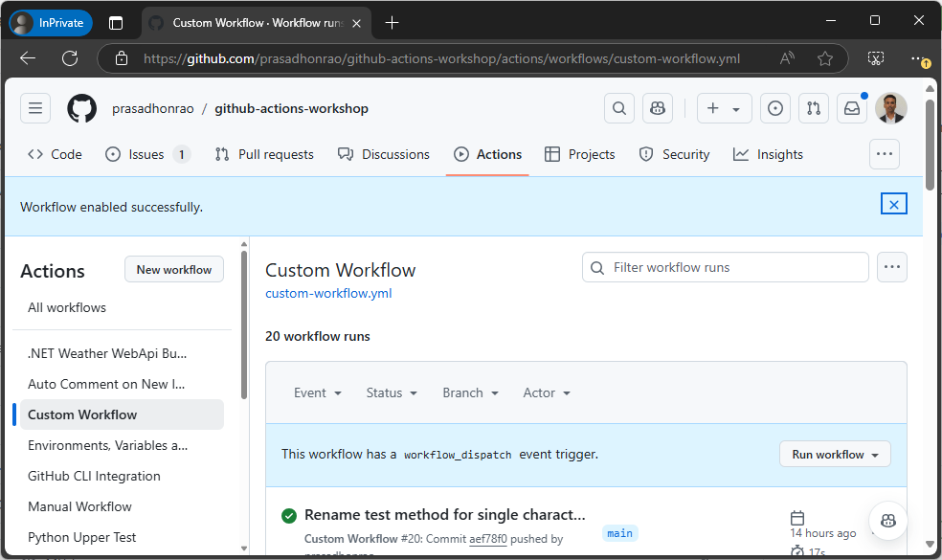Open the GitHub search icon
The height and width of the screenshot is (560, 942).
point(619,108)
